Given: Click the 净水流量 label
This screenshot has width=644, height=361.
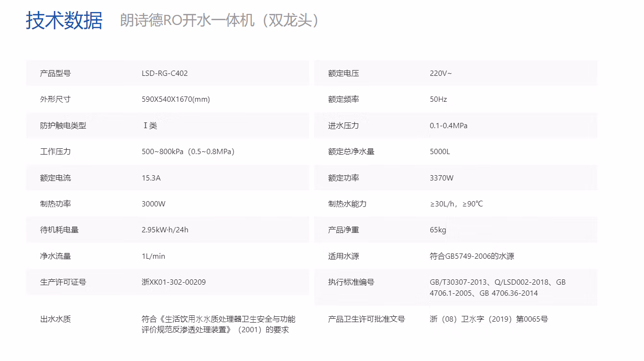Looking at the screenshot, I should pyautogui.click(x=55, y=256).
